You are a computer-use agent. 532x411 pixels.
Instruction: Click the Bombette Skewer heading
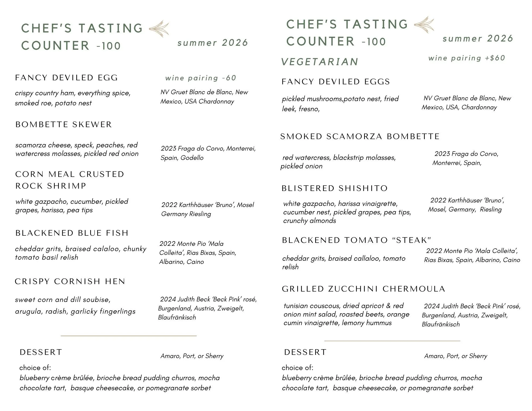click(x=64, y=124)
